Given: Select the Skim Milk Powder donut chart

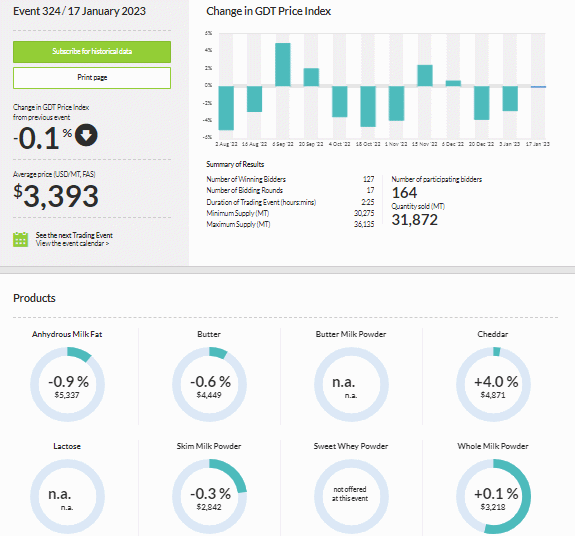Looking at the screenshot, I should (209, 497).
